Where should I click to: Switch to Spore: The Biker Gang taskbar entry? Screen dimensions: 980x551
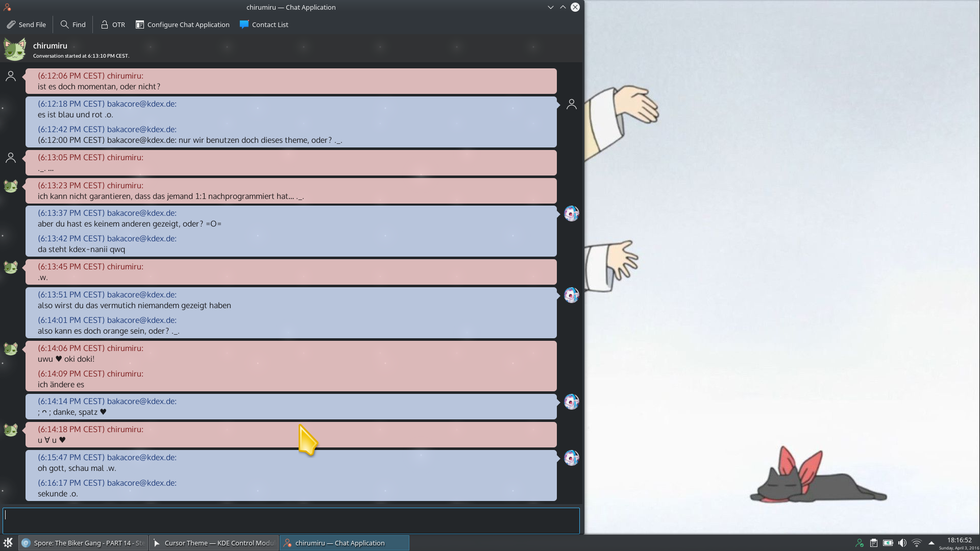pyautogui.click(x=83, y=543)
